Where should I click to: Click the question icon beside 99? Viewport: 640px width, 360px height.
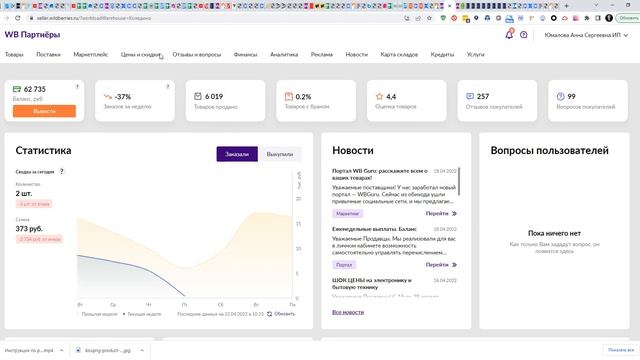click(560, 96)
